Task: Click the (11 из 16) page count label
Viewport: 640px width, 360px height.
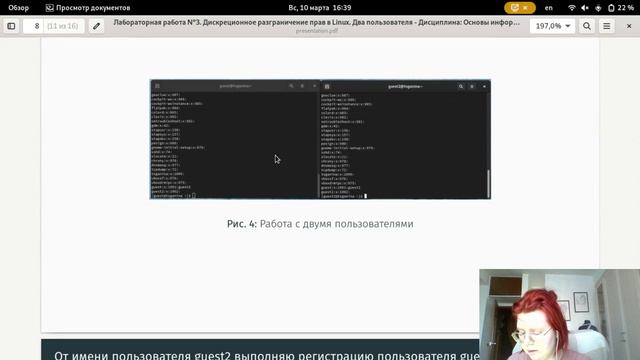Action: pyautogui.click(x=62, y=26)
